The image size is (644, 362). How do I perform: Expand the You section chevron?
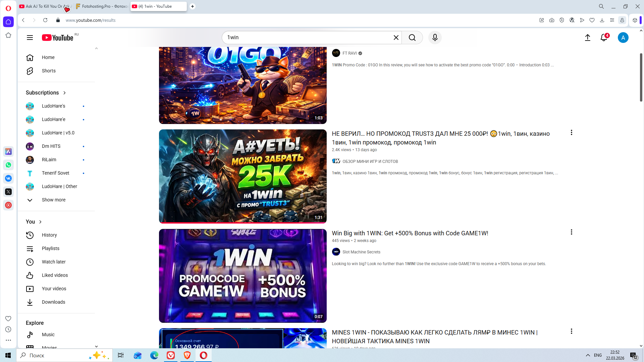[x=40, y=222]
